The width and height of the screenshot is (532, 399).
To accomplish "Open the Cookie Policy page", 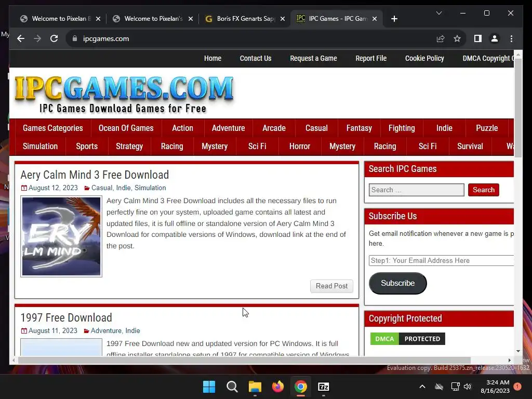I will [424, 58].
